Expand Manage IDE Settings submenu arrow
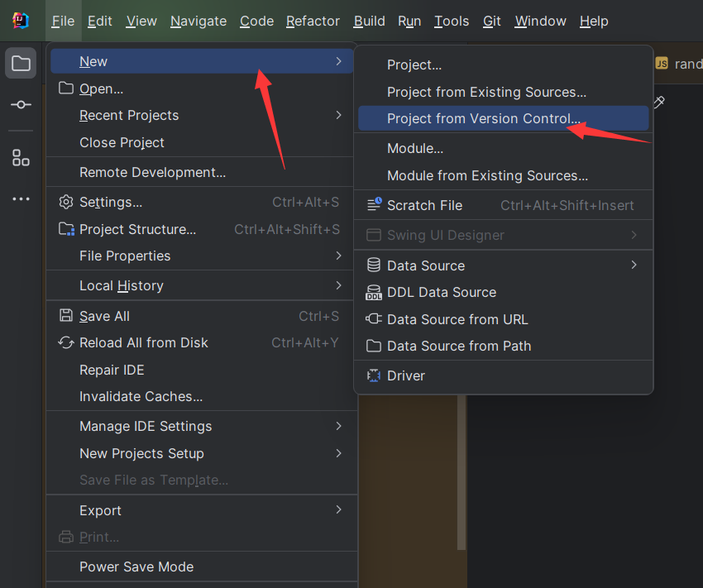The image size is (703, 588). pyautogui.click(x=338, y=426)
